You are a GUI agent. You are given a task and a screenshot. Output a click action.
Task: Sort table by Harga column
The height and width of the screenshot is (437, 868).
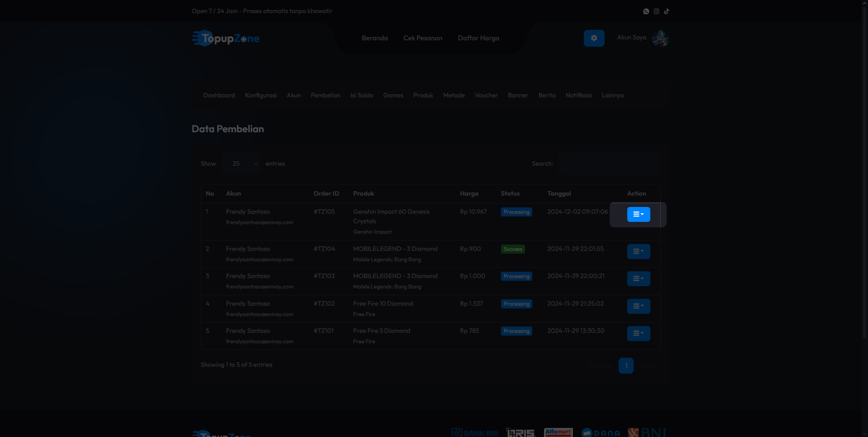469,193
